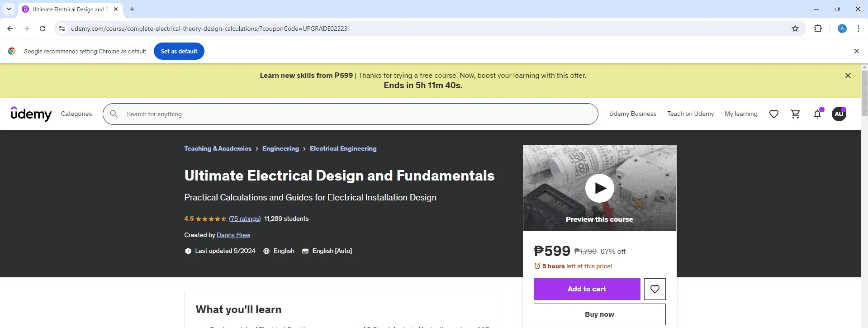The width and height of the screenshot is (868, 328).
Task: Go to My learning
Action: [x=741, y=114]
